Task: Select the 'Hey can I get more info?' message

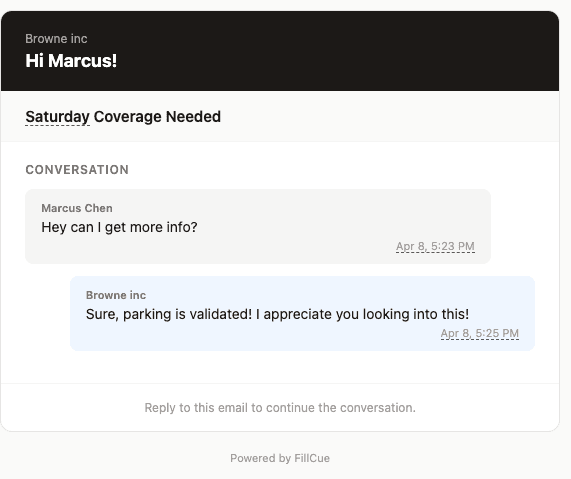Action: tap(119, 227)
